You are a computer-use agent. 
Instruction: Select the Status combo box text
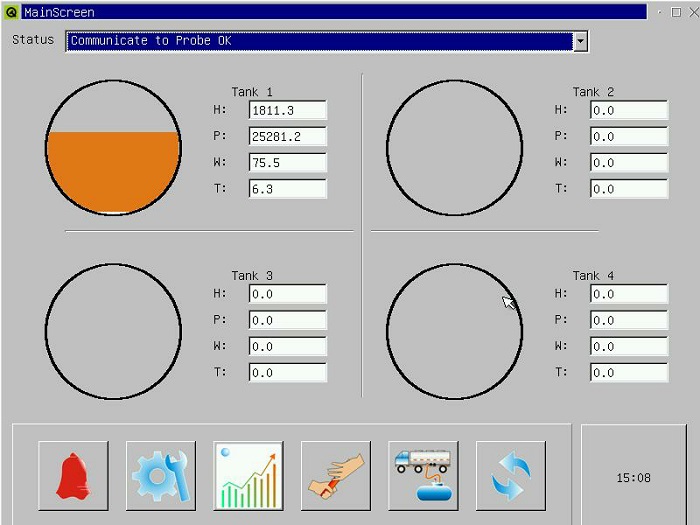(318, 41)
